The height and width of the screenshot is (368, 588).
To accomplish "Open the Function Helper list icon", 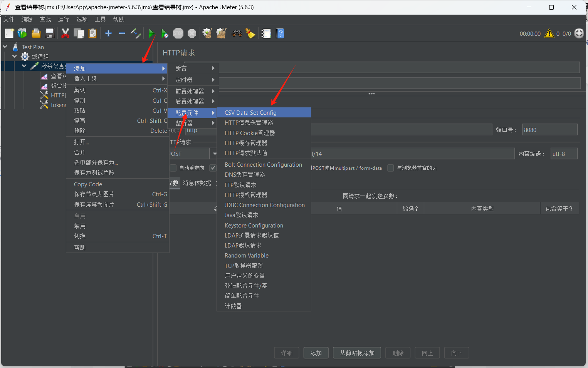I will point(266,33).
